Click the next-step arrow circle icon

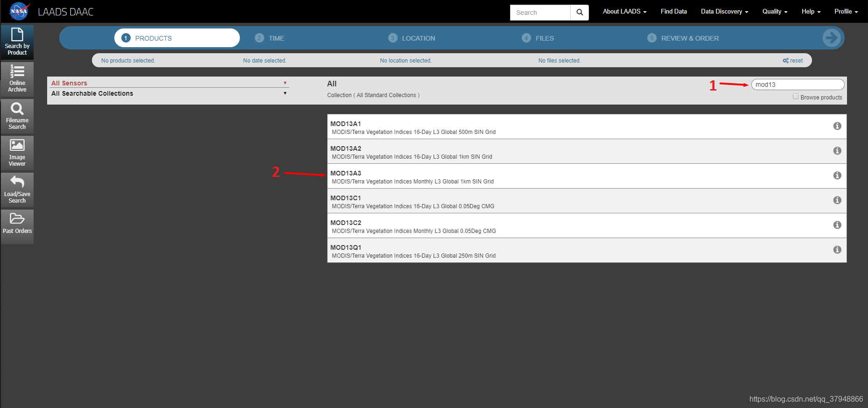tap(832, 38)
